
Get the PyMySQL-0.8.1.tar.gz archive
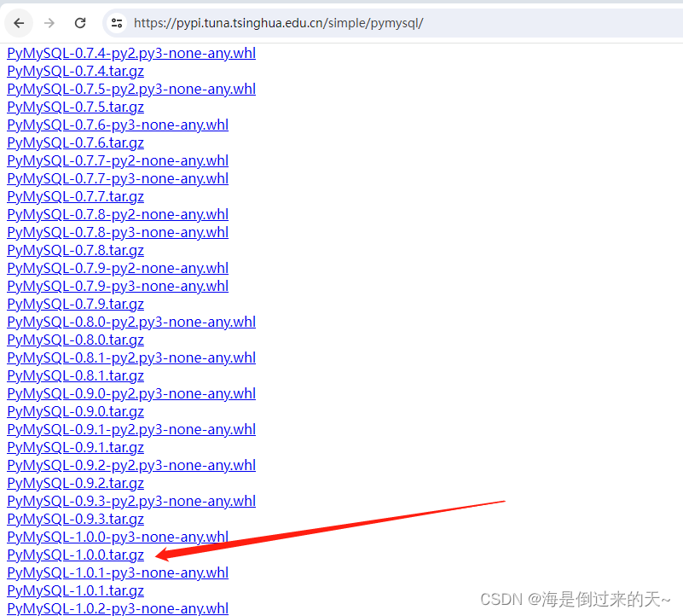tap(75, 375)
